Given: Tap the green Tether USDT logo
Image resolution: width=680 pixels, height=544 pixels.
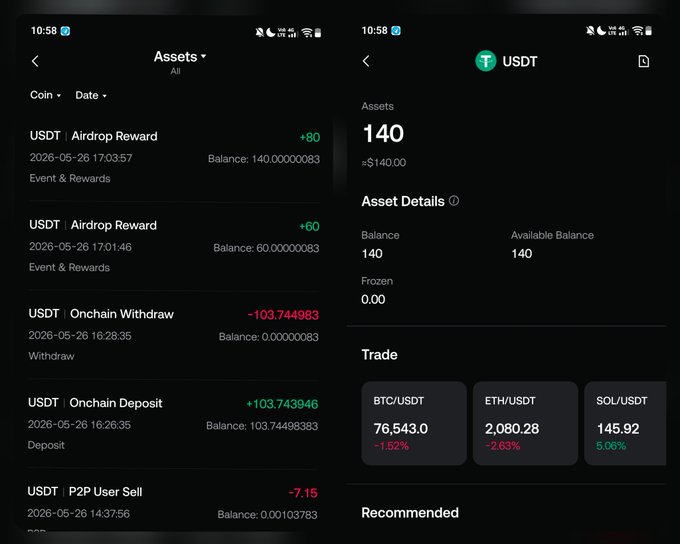Looking at the screenshot, I should tap(486, 61).
